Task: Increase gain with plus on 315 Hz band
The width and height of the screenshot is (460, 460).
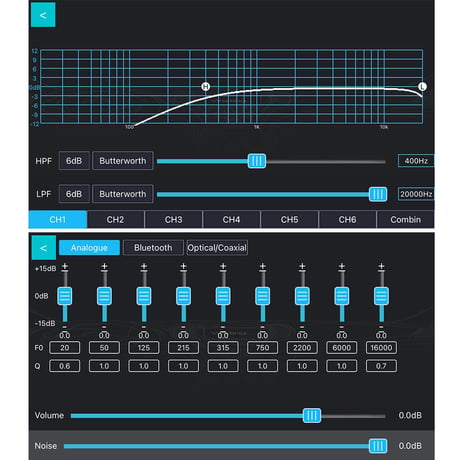Action: point(223,266)
